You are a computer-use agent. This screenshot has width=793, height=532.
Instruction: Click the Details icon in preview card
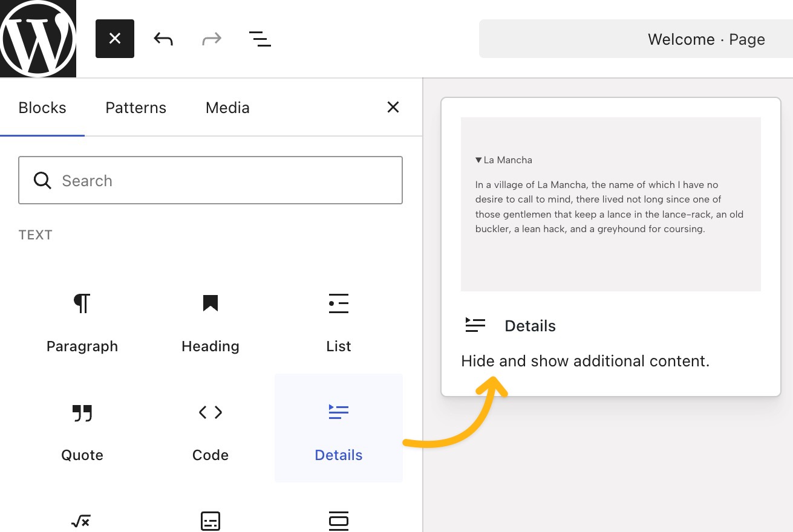pyautogui.click(x=475, y=325)
